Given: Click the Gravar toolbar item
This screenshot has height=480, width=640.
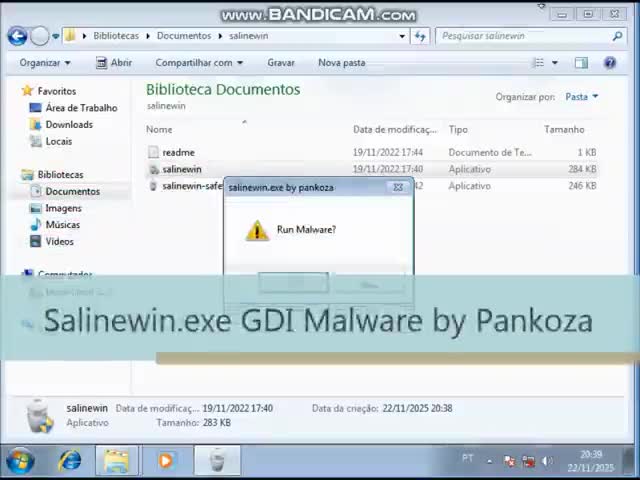Looking at the screenshot, I should click(x=281, y=62).
